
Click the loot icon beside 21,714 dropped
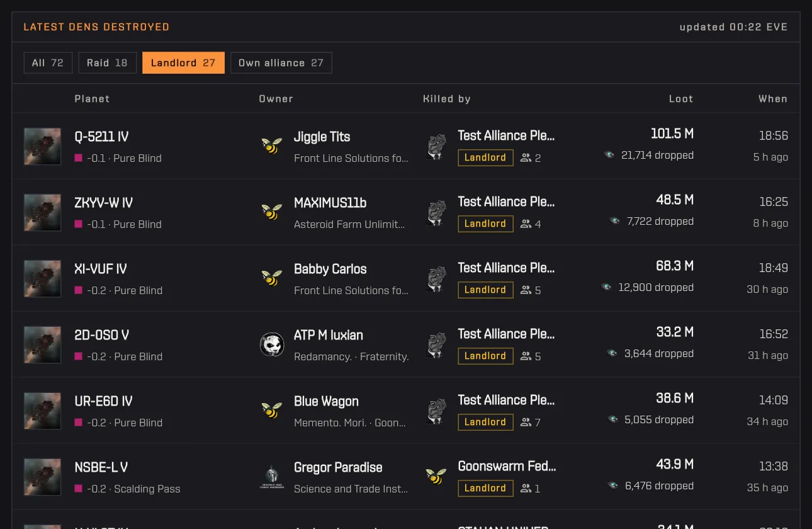tap(609, 155)
